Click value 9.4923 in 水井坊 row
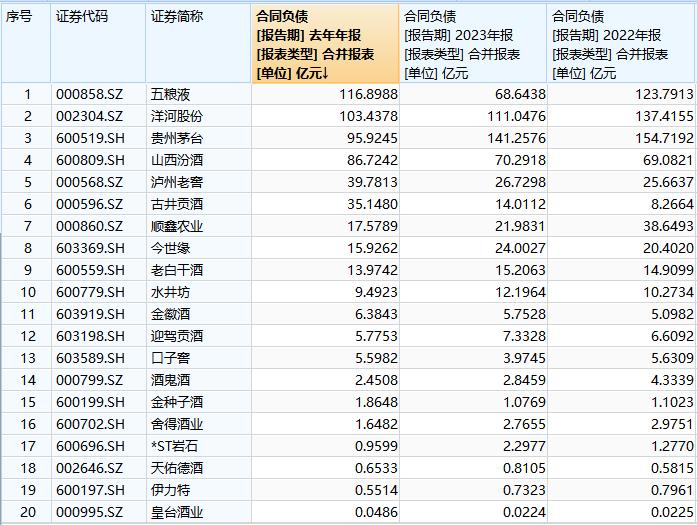697x525 pixels. click(377, 292)
